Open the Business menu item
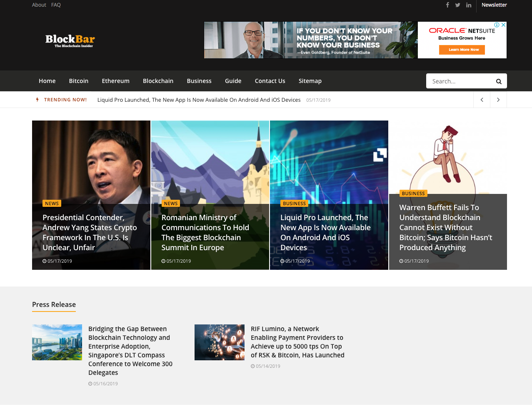This screenshot has height=407, width=532. point(199,81)
